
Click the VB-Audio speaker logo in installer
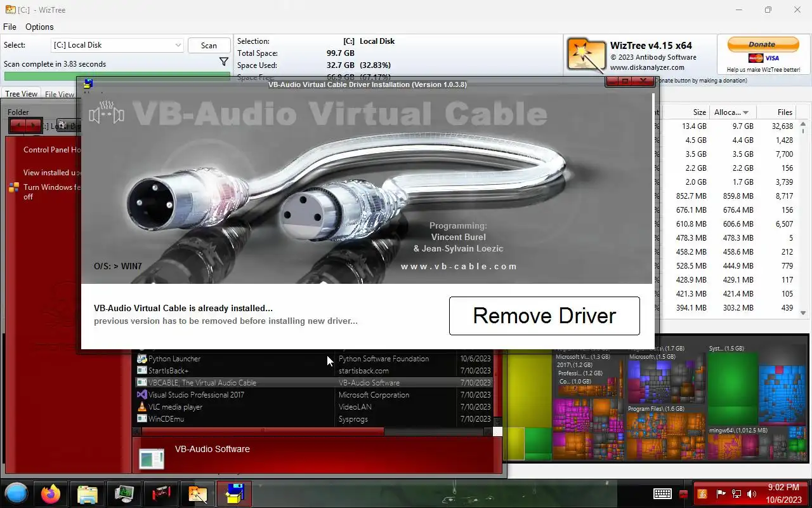click(107, 112)
